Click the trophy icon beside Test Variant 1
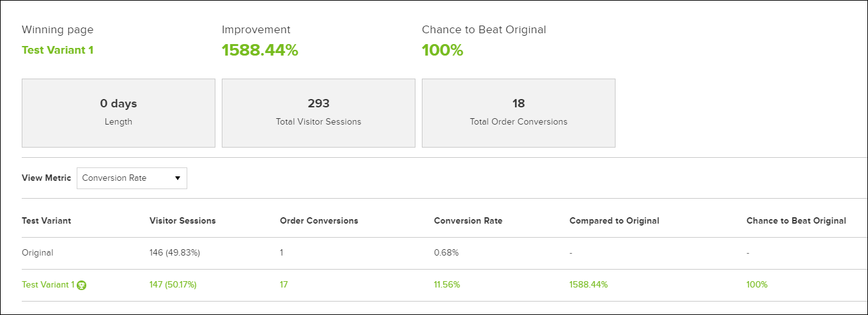868x315 pixels. click(x=81, y=286)
